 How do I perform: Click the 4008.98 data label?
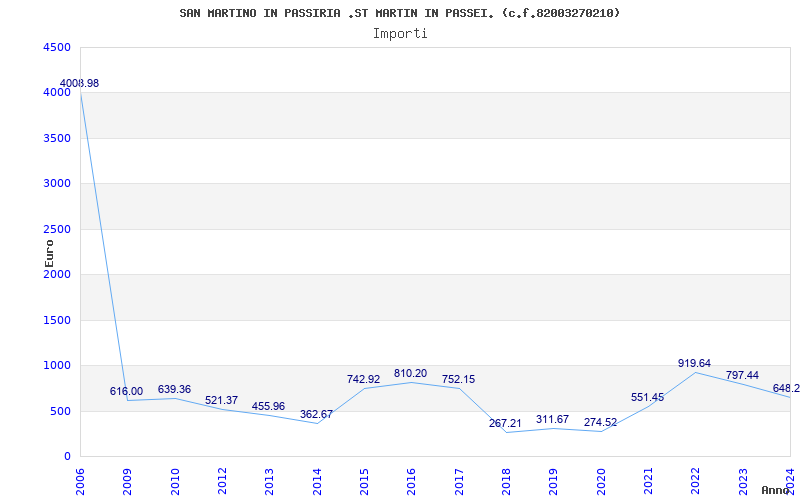tap(80, 83)
